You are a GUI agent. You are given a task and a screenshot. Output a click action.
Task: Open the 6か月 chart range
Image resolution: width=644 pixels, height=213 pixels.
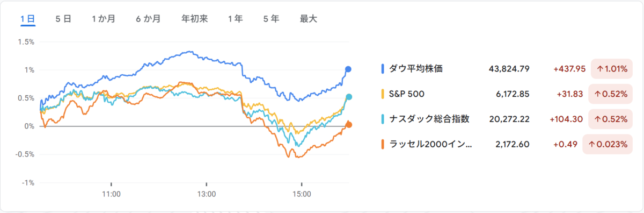click(148, 19)
